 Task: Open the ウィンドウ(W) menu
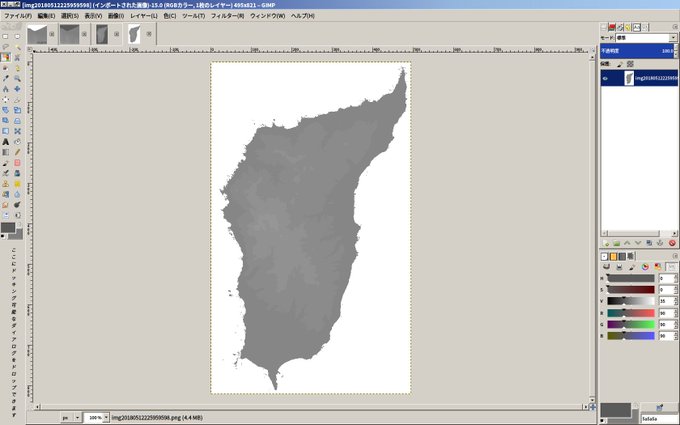point(268,16)
